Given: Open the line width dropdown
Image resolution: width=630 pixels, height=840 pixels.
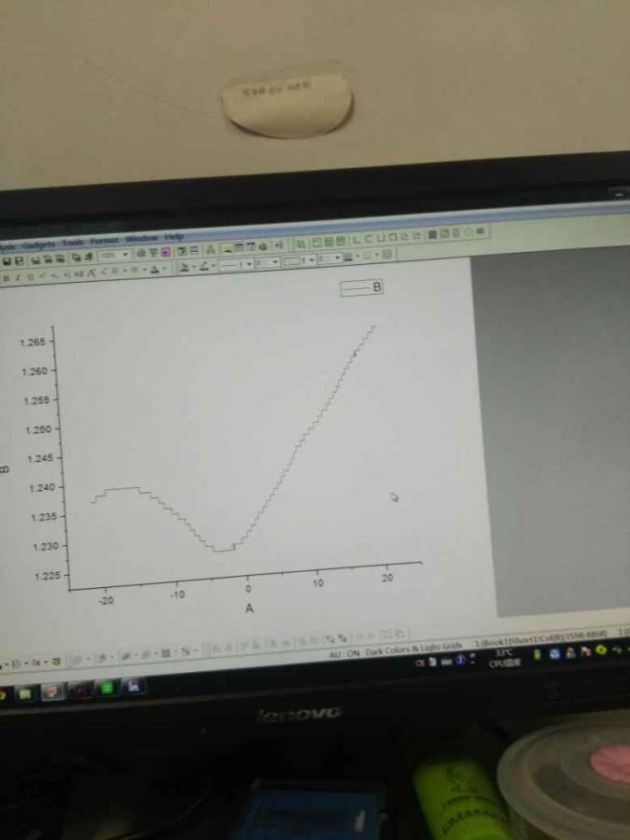Looking at the screenshot, I should pyautogui.click(x=267, y=262).
